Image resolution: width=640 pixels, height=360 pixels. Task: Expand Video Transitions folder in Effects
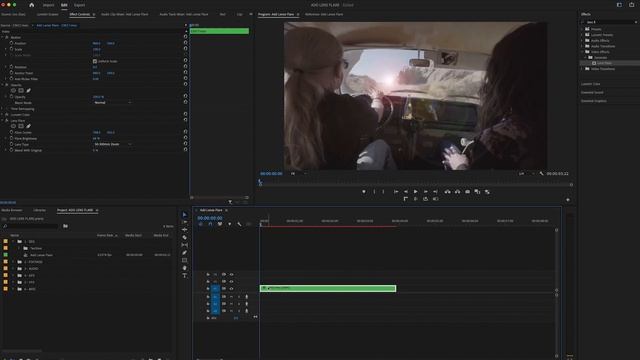[x=582, y=69]
